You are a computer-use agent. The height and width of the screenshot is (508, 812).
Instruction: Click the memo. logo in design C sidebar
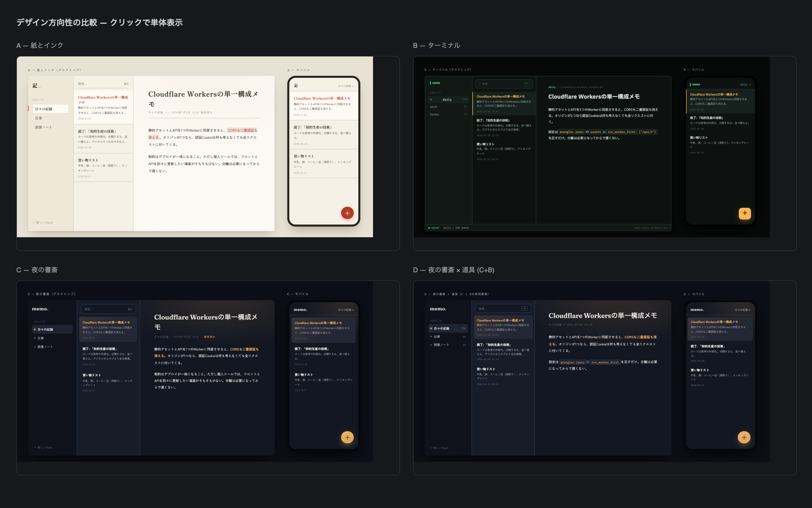[x=40, y=309]
